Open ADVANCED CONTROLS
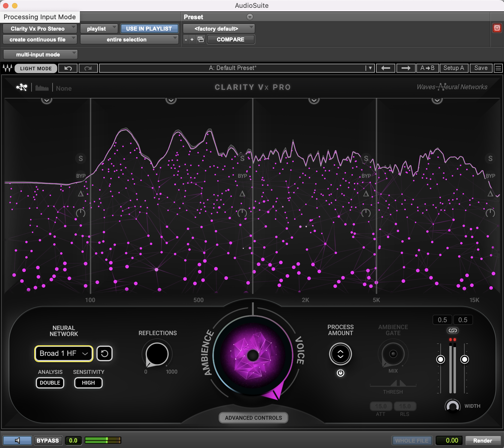 [253, 418]
